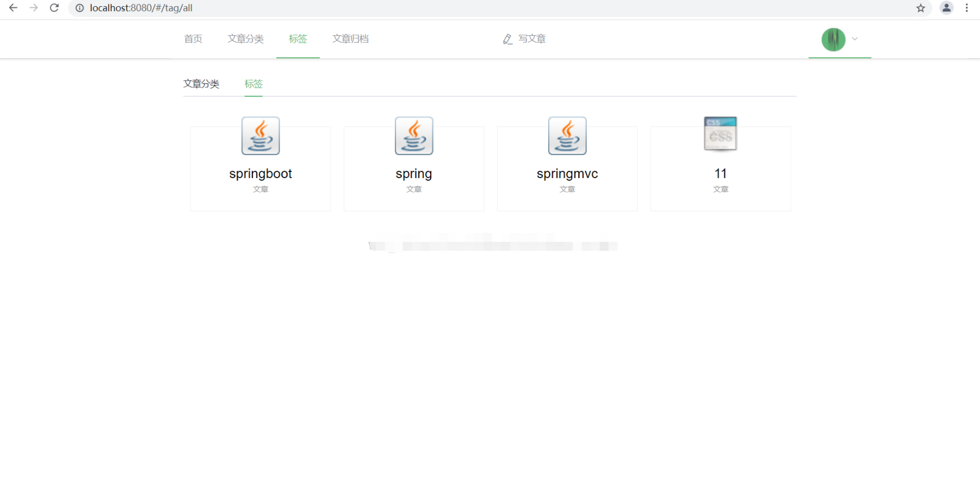Bookmark page with star icon
This screenshot has width=980, height=501.
point(921,8)
